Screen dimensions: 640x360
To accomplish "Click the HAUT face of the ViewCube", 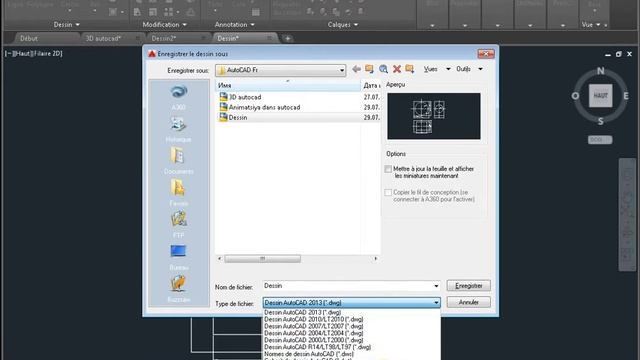I will tap(600, 96).
